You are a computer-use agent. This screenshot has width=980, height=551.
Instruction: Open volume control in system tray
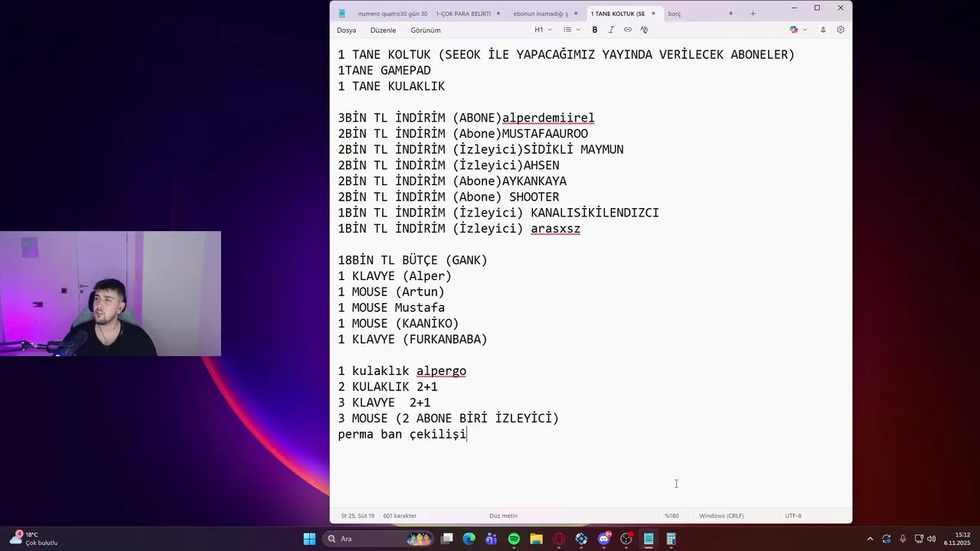pyautogui.click(x=932, y=539)
